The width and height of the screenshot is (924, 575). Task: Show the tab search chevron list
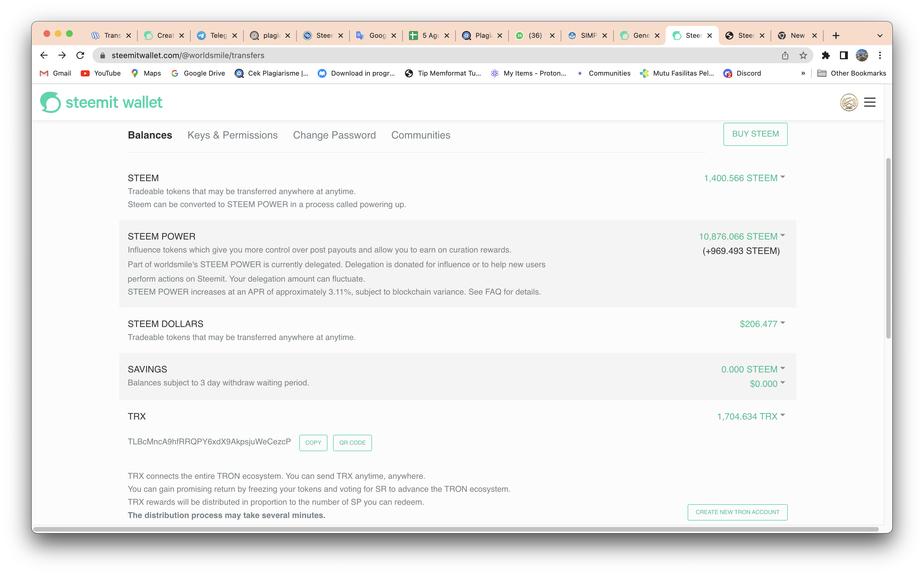tap(880, 36)
